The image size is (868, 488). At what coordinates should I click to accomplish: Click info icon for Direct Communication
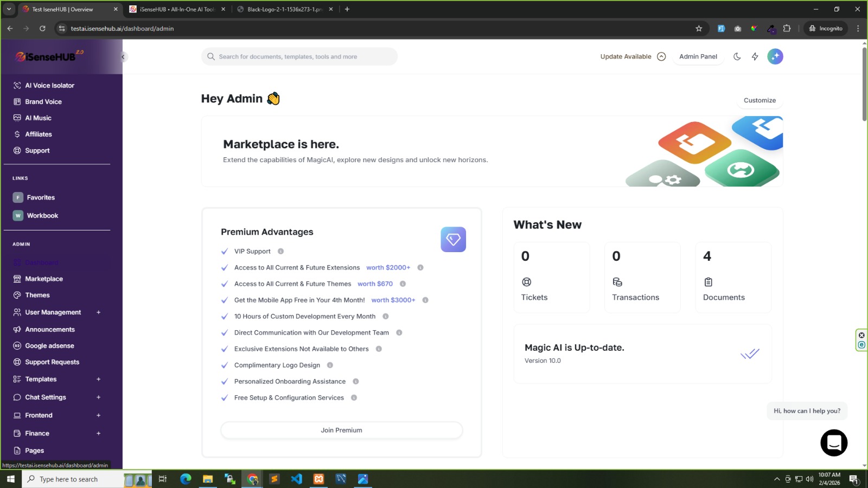(399, 333)
